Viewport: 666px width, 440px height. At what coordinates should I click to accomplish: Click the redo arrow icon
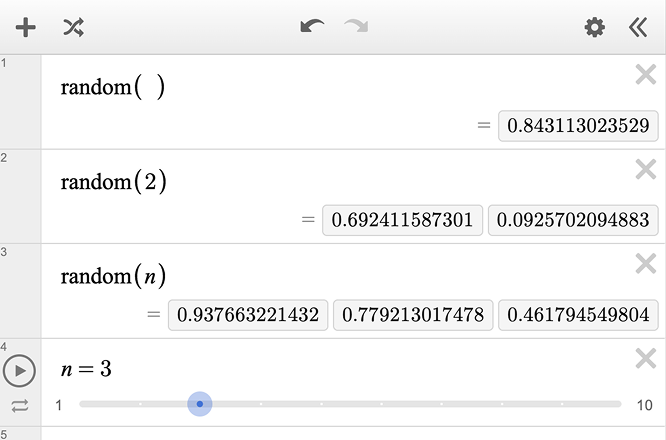(x=356, y=27)
